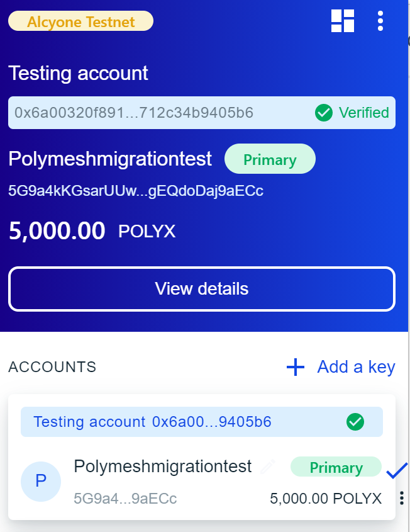Click the Add a key link
This screenshot has height=532, width=410.
pyautogui.click(x=356, y=367)
